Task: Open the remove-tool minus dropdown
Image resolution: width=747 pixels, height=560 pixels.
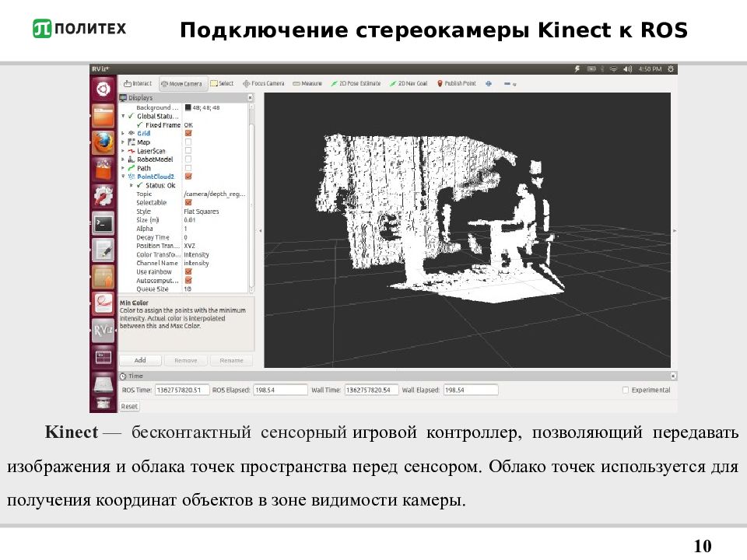Action: pos(510,84)
